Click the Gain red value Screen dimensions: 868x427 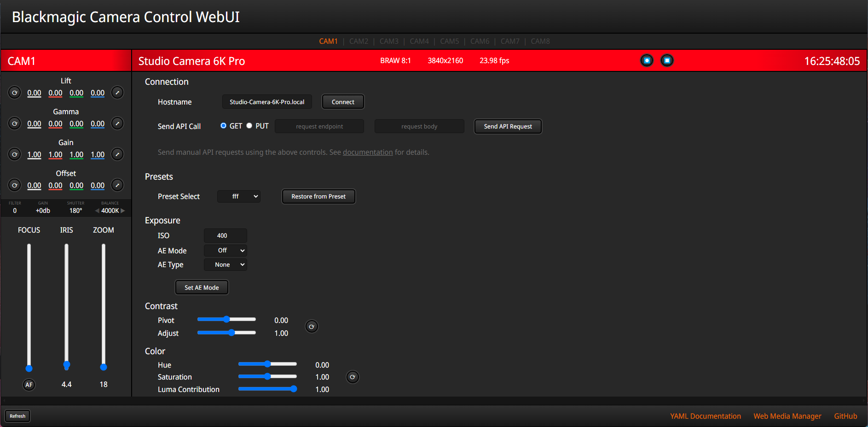coord(55,155)
